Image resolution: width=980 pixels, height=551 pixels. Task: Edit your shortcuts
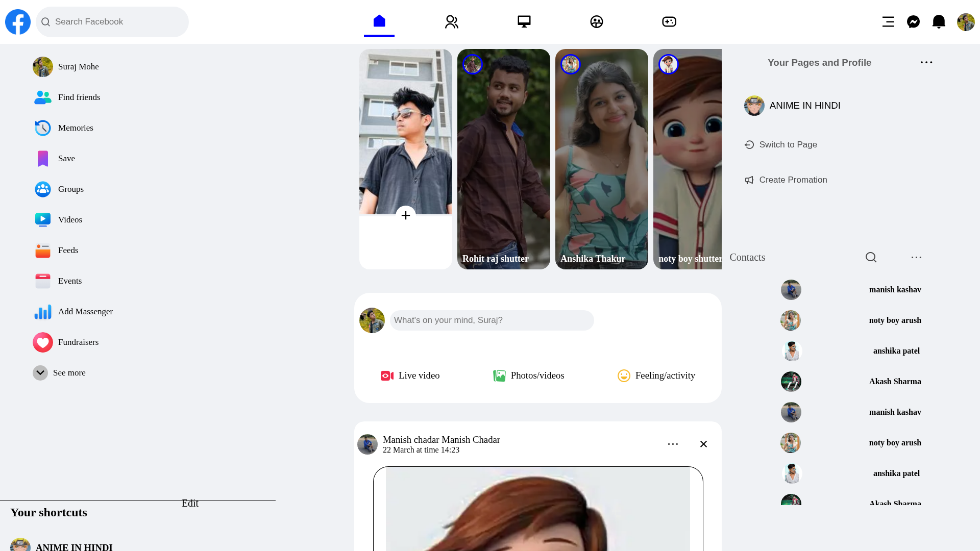click(190, 503)
